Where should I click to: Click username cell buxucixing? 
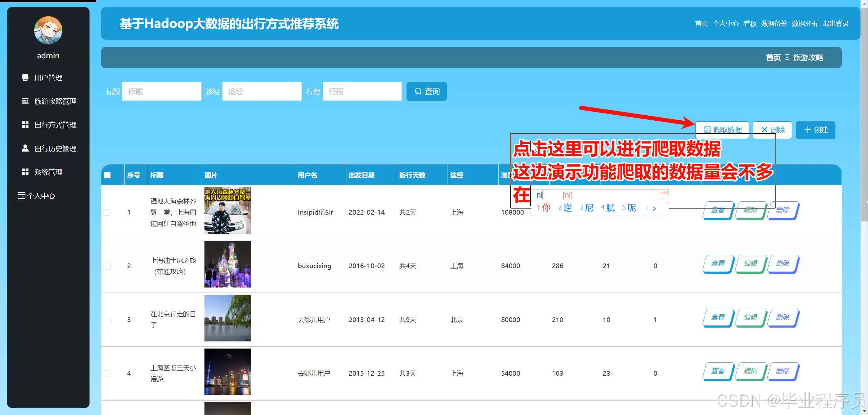coord(314,266)
